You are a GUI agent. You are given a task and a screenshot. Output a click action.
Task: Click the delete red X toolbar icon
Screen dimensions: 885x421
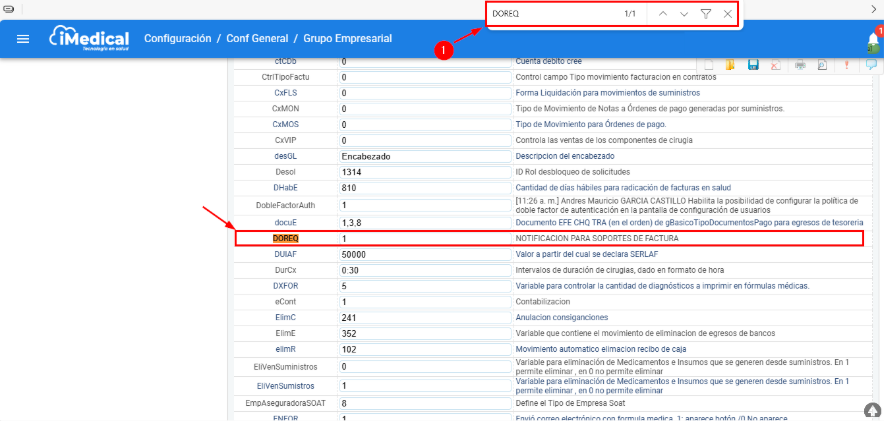[x=776, y=65]
